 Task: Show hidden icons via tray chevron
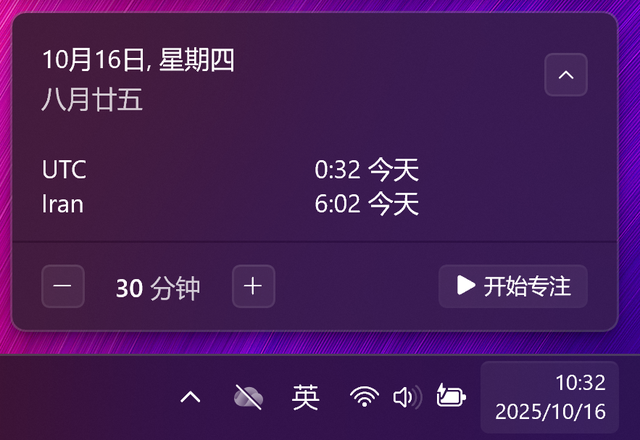191,397
